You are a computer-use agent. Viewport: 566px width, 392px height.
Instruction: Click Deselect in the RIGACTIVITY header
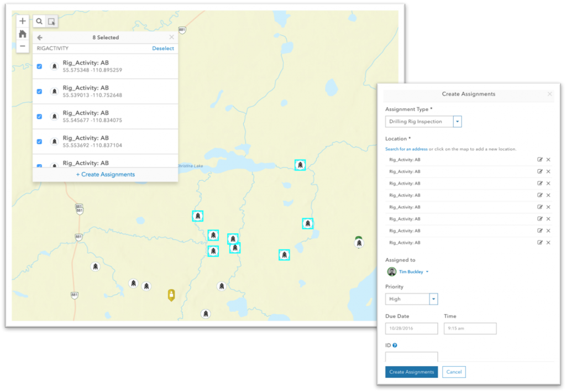[x=163, y=48]
